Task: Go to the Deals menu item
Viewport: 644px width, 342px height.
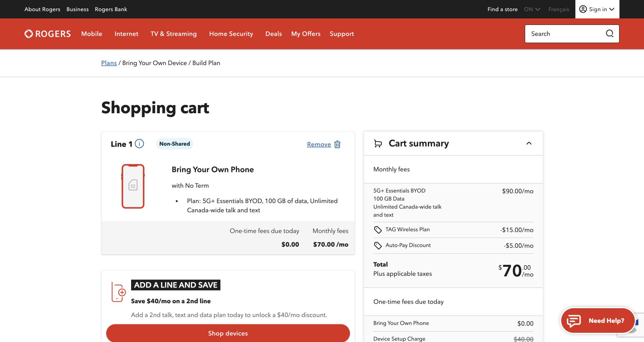Action: (274, 34)
